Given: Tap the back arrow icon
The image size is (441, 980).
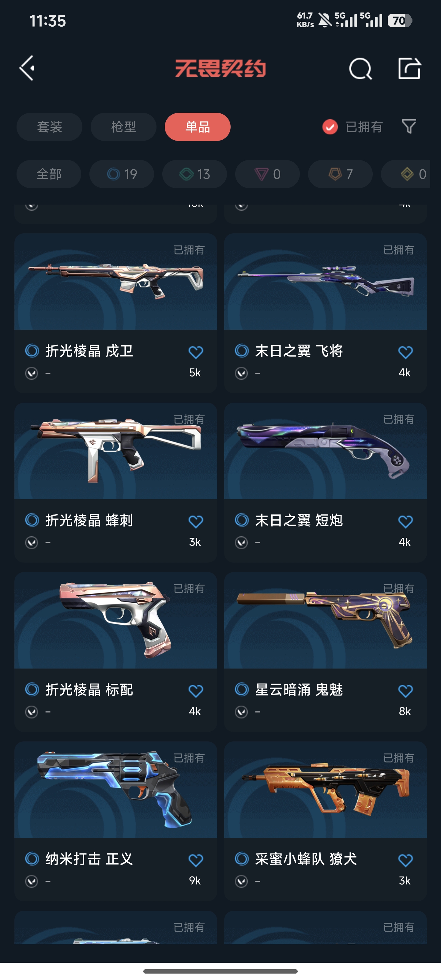Looking at the screenshot, I should click(27, 68).
